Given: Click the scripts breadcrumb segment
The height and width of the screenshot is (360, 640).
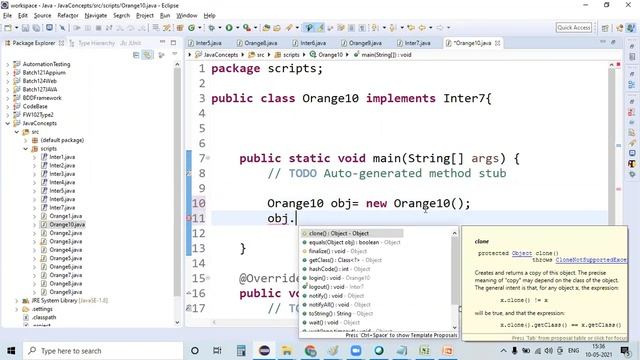Looking at the screenshot, I should (x=287, y=55).
